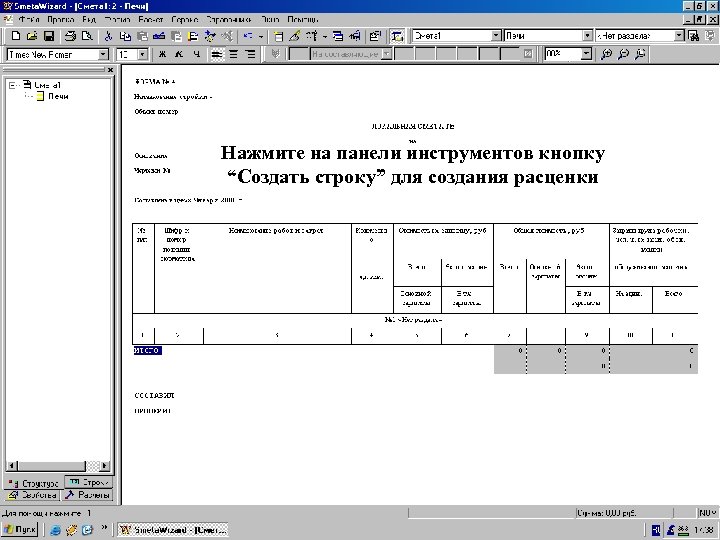Click the blue icon right of Paste
The height and width of the screenshot is (540, 720).
pyautogui.click(x=159, y=36)
